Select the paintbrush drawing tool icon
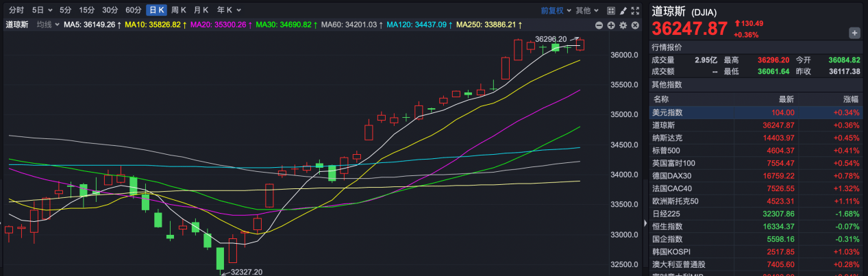 pos(623,10)
